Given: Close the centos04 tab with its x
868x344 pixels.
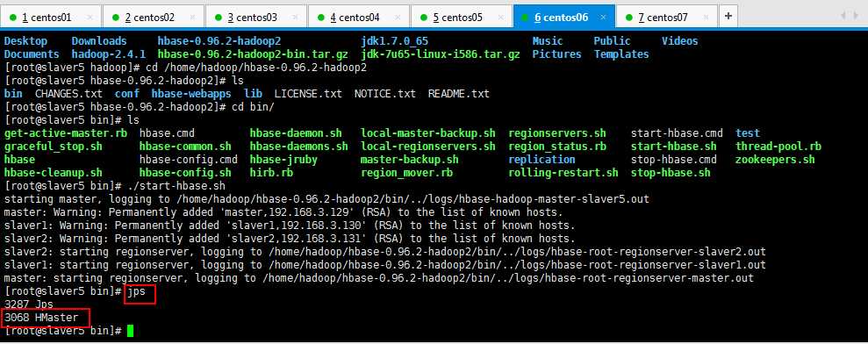Looking at the screenshot, I should pos(398,18).
